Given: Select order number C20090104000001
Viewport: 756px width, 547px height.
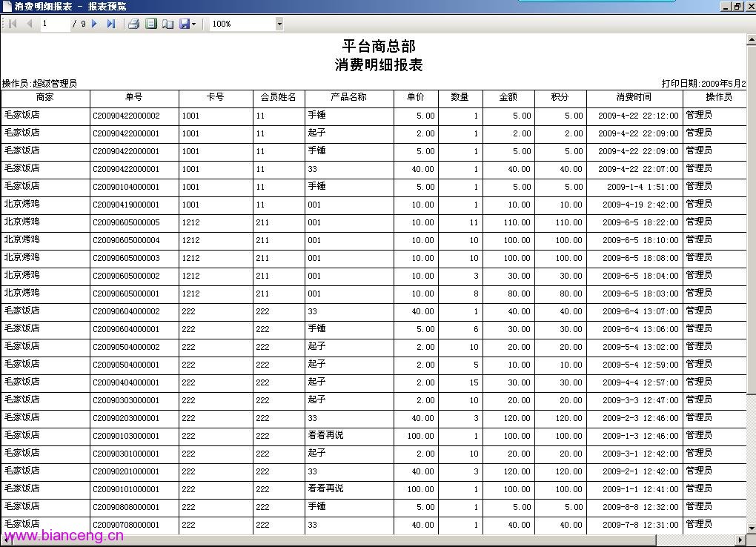Looking at the screenshot, I should [126, 187].
